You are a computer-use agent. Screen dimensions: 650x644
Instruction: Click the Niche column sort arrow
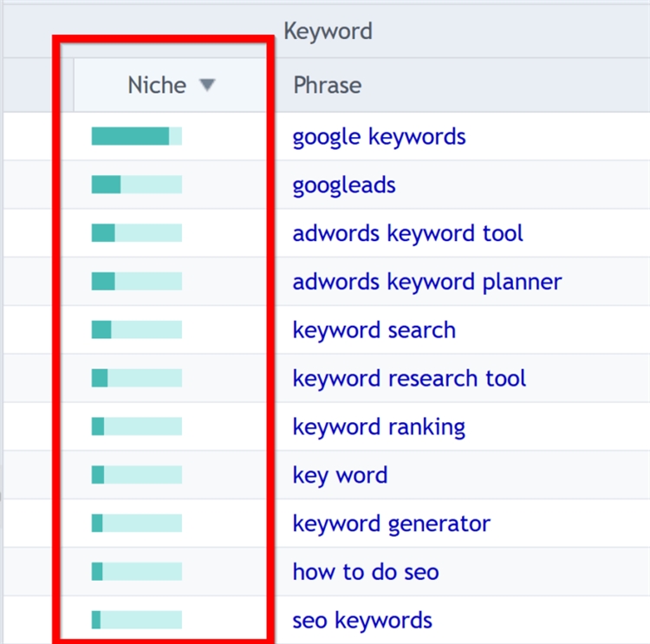pos(206,85)
